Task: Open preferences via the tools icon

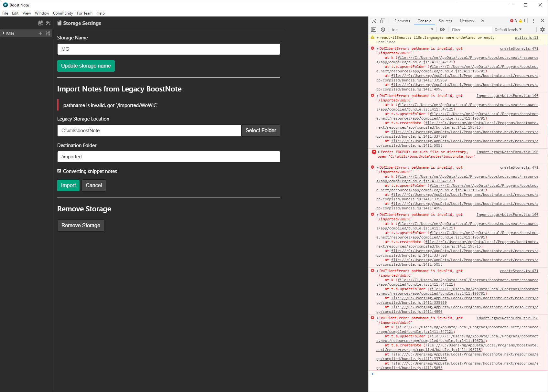Action: [48, 23]
